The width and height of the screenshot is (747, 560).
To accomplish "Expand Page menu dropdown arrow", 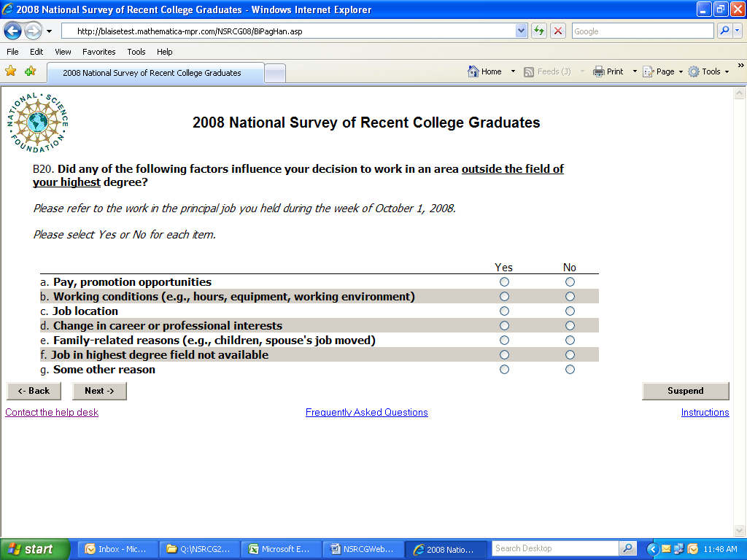I will tap(681, 72).
